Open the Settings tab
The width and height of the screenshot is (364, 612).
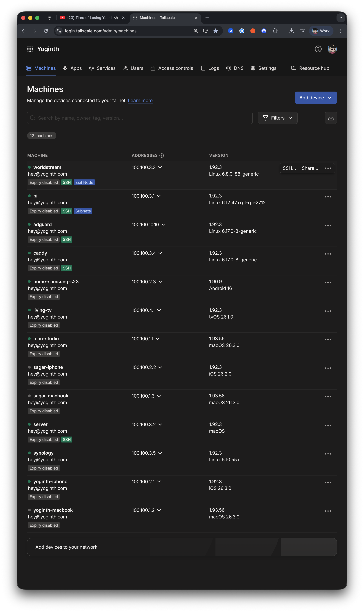pyautogui.click(x=263, y=68)
